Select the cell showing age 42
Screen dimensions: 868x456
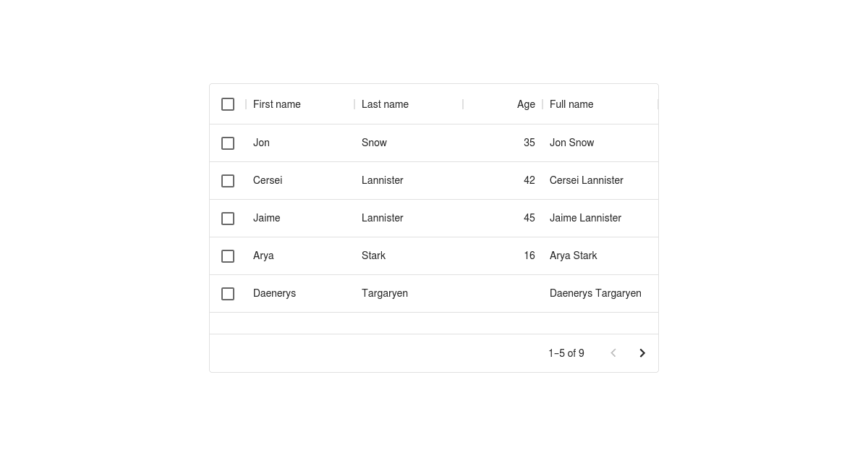(529, 180)
